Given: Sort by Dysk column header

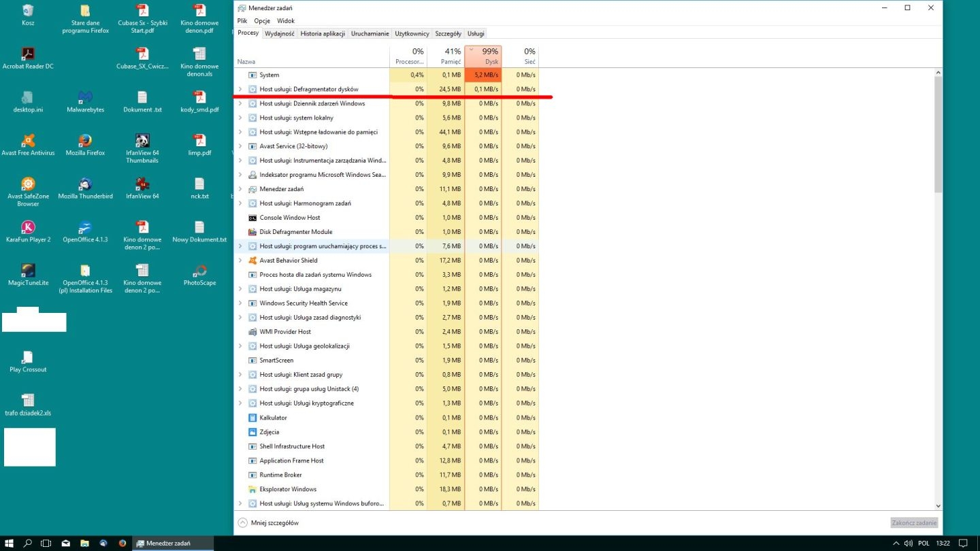Looking at the screenshot, I should click(x=483, y=56).
